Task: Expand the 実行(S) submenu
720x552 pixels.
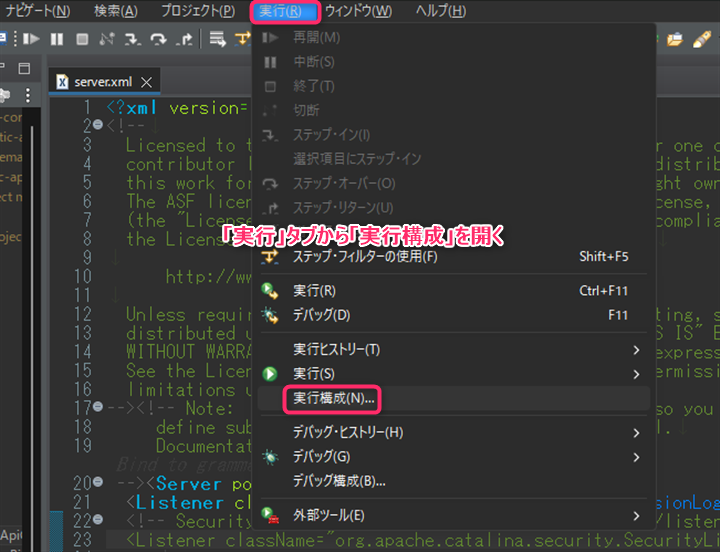Action: tap(454, 374)
